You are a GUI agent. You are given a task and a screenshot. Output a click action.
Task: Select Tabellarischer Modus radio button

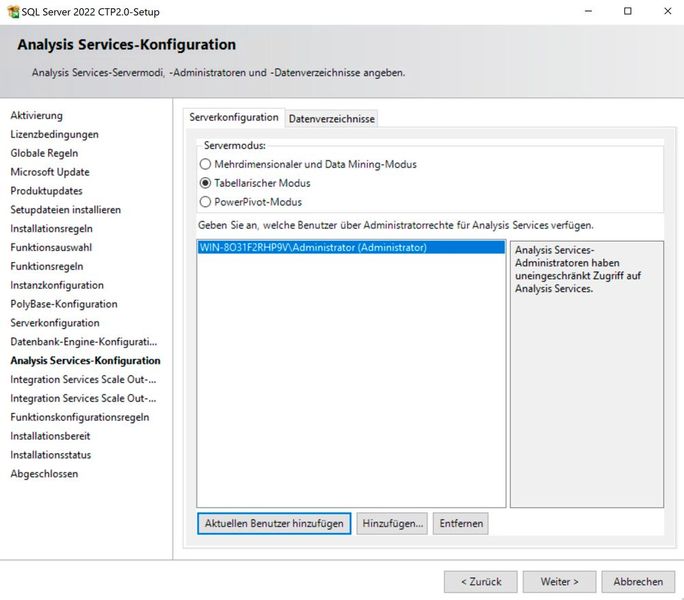coord(205,183)
